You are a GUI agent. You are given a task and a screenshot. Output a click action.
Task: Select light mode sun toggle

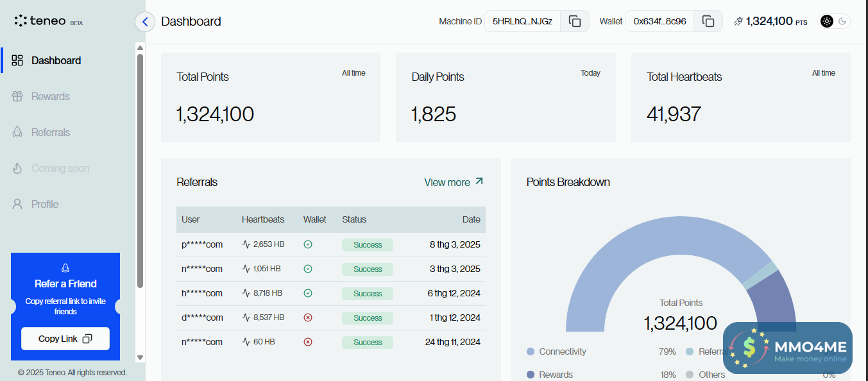[x=826, y=21]
